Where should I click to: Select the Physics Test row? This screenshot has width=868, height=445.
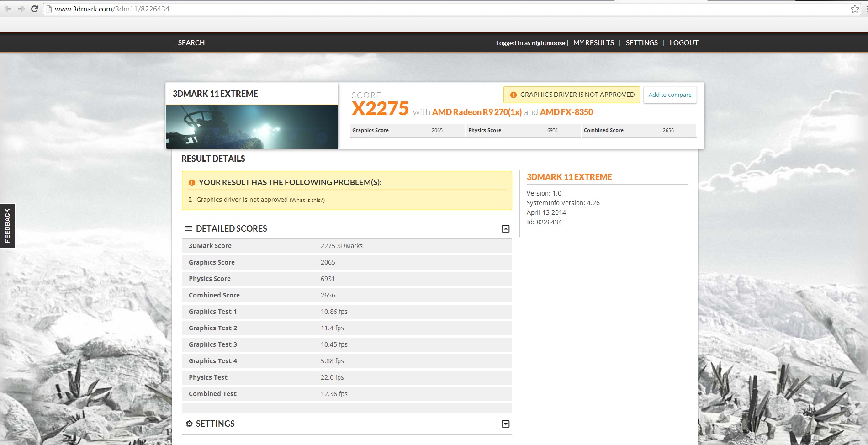(x=347, y=377)
